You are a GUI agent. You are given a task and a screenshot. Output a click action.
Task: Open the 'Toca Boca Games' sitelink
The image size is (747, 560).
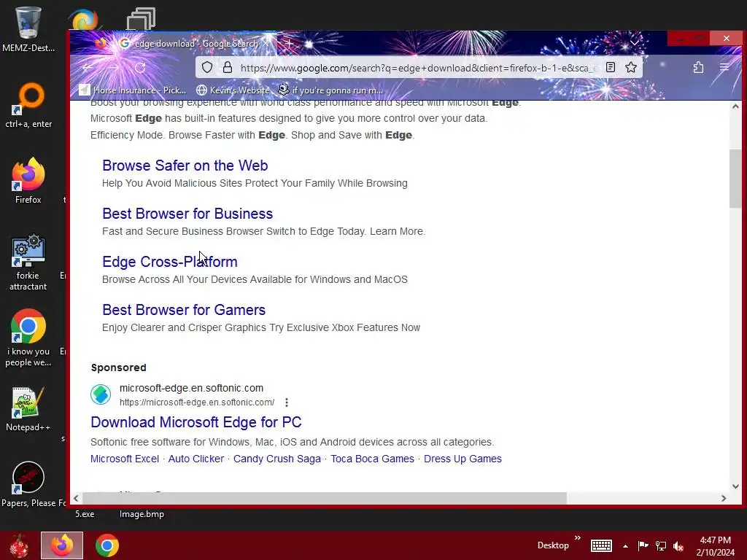pyautogui.click(x=372, y=459)
